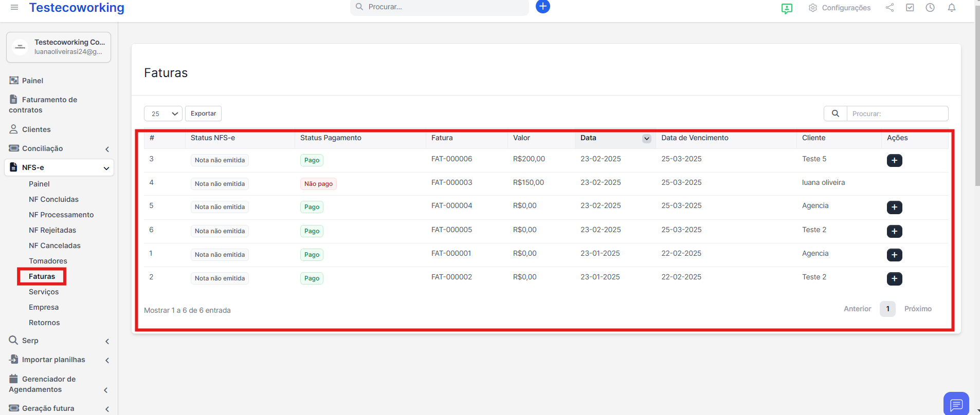The height and width of the screenshot is (415, 980).
Task: Focus the table Procurar search field
Action: coord(897,114)
